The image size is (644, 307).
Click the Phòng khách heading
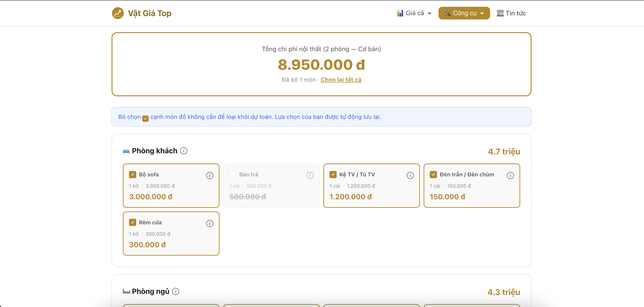pos(155,151)
